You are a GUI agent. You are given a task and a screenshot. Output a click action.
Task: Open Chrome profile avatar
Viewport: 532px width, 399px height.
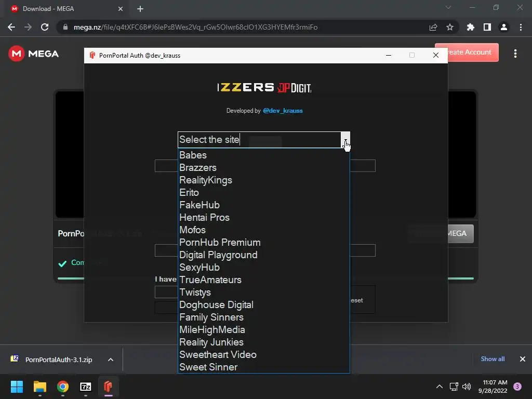click(504, 27)
